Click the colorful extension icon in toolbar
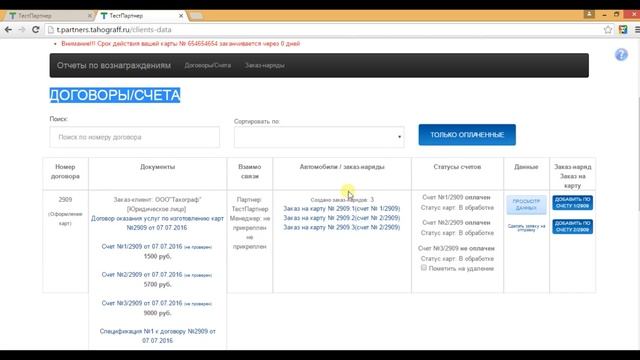 623,30
